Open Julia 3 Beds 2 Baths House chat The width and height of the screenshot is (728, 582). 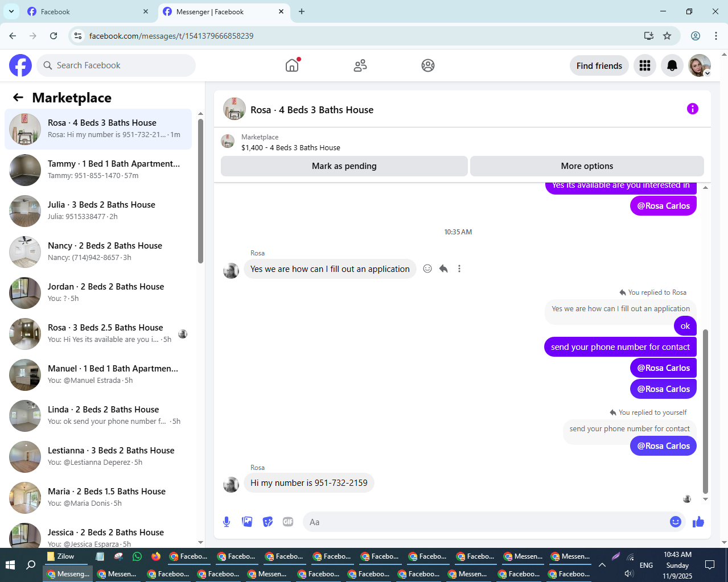[x=98, y=211]
